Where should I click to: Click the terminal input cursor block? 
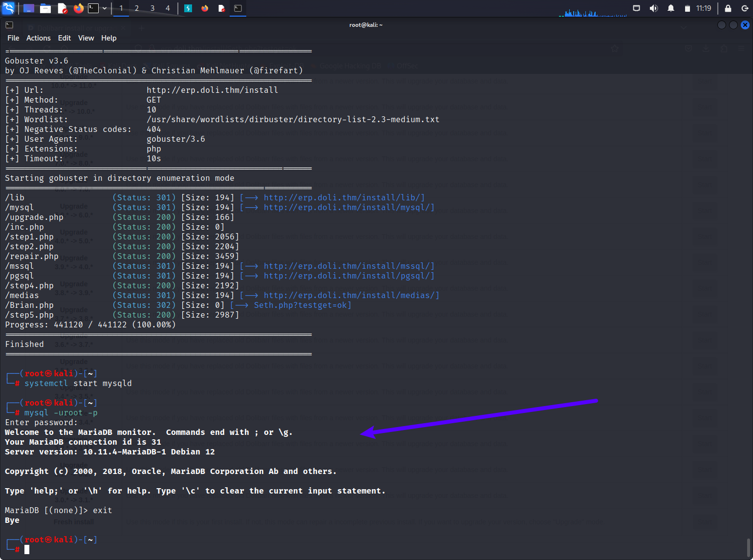click(27, 550)
